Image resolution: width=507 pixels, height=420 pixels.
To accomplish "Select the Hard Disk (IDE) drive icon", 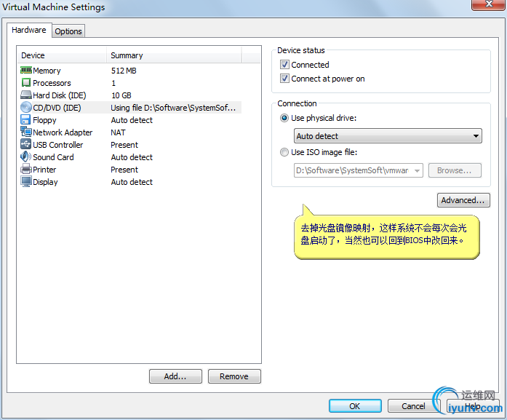I will pyautogui.click(x=26, y=95).
